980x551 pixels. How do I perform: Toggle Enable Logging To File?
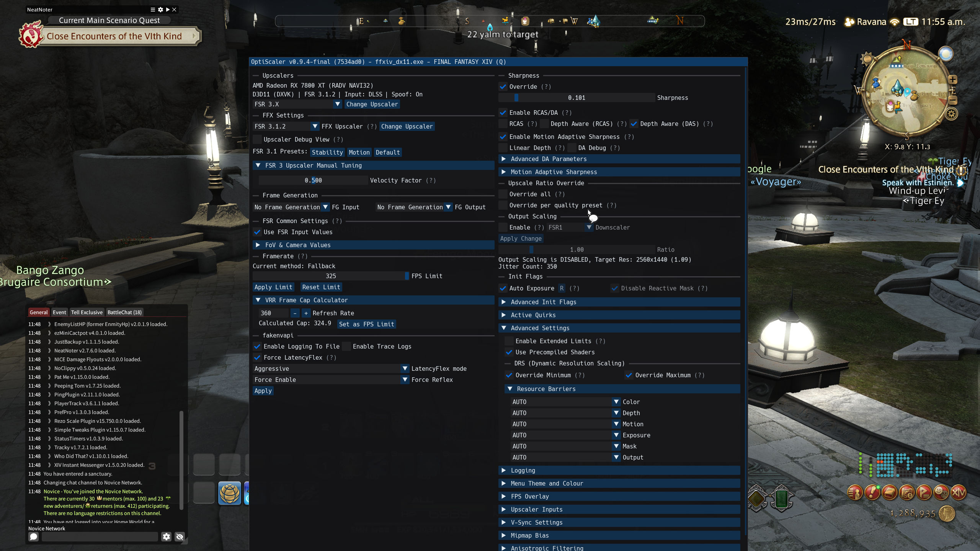[x=257, y=347]
